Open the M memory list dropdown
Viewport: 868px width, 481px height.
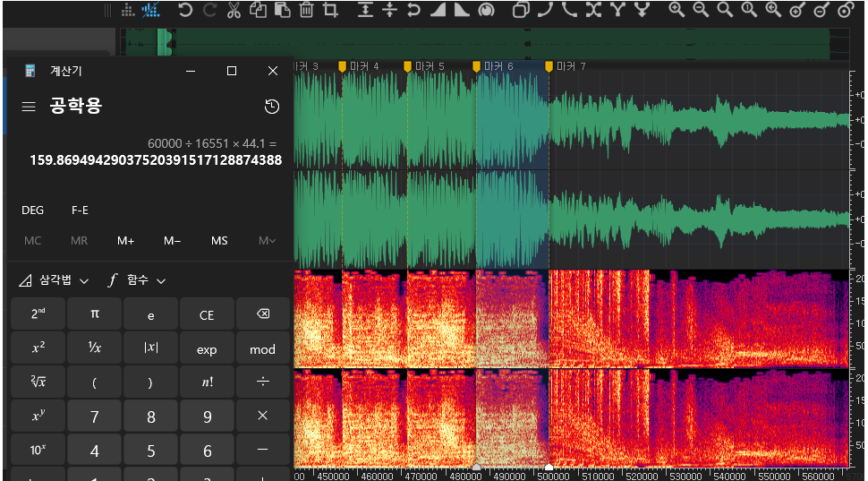click(x=268, y=241)
